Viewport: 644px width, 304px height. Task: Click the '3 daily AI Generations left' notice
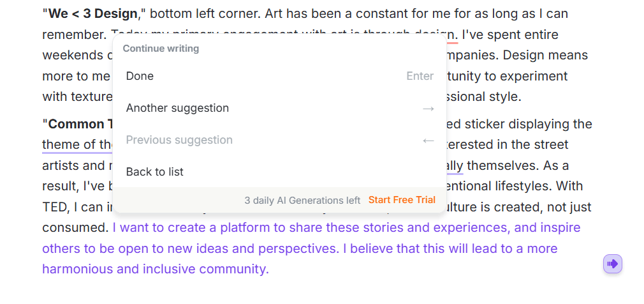pos(302,200)
